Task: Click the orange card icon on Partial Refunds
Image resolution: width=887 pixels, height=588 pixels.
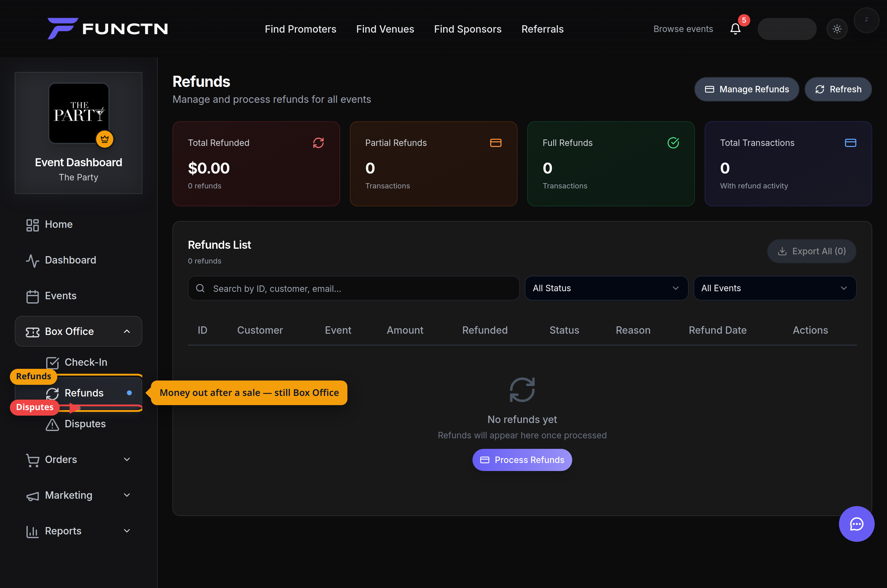Action: point(496,143)
